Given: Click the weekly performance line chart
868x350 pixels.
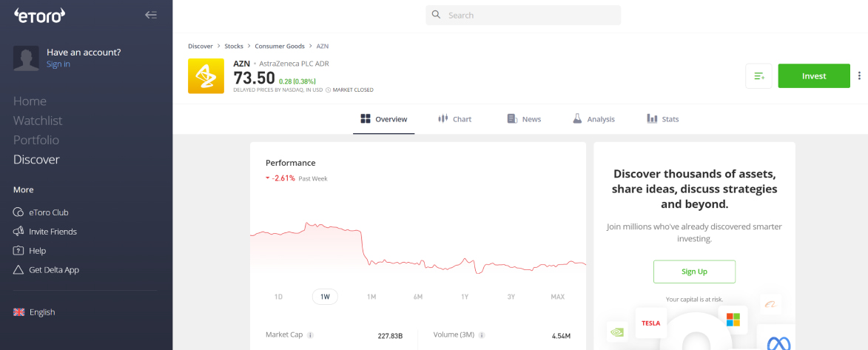Looking at the screenshot, I should pyautogui.click(x=418, y=246).
